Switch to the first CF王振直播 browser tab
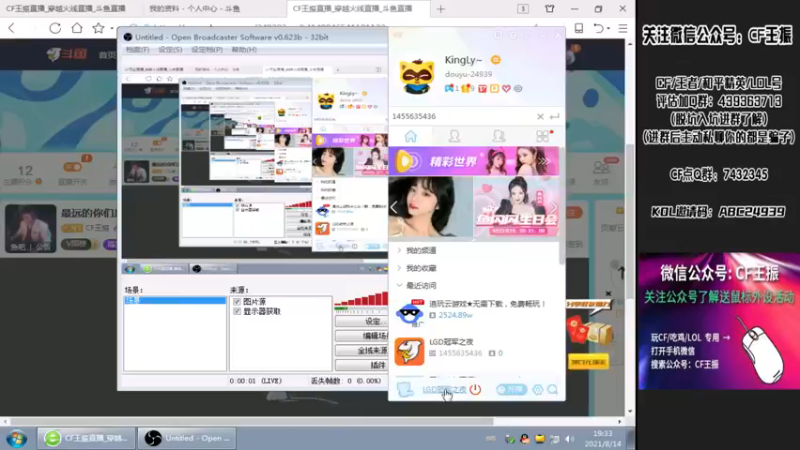 [66, 9]
